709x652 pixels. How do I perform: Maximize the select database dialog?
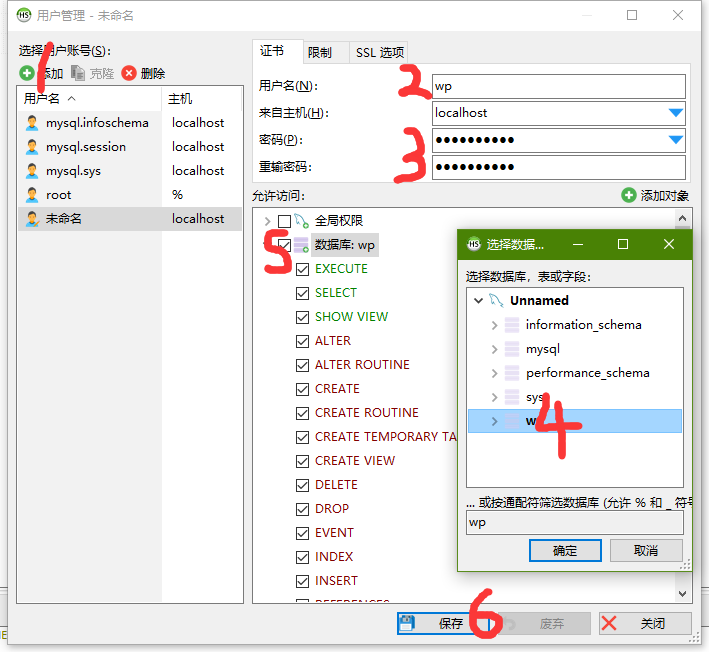point(623,244)
